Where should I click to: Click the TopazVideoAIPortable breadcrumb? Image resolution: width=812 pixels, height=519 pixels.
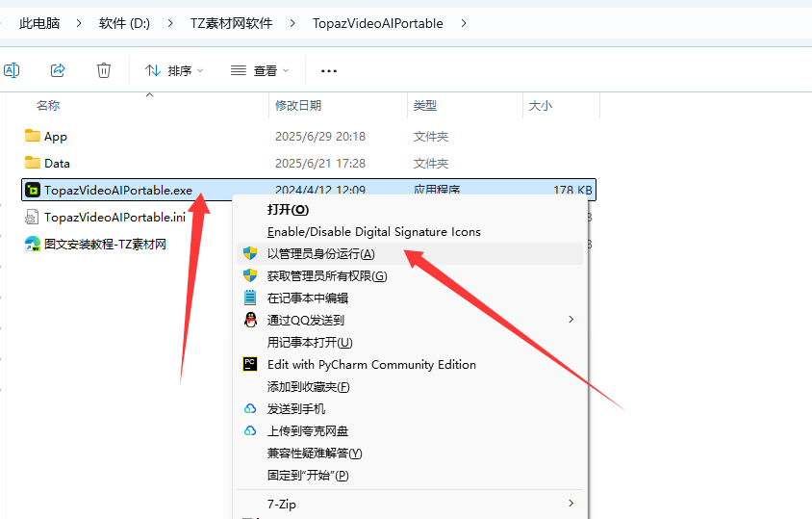click(x=377, y=23)
